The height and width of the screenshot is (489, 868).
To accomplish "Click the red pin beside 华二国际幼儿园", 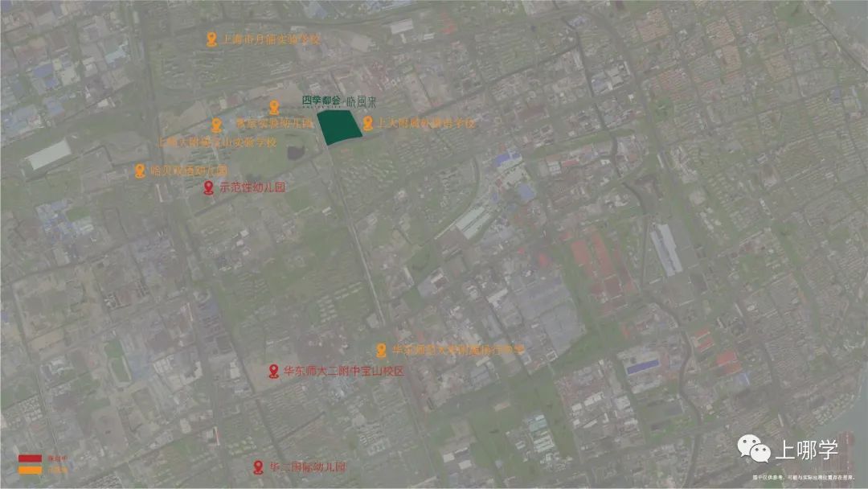I will tap(258, 466).
